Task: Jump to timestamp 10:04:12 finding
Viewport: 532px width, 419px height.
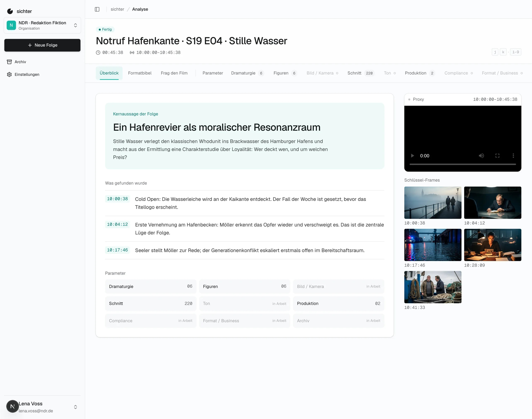Action: coord(117,224)
